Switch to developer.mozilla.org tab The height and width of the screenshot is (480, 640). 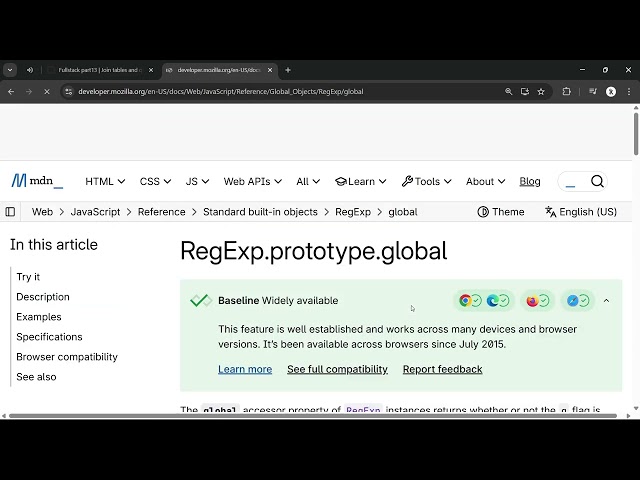(220, 70)
